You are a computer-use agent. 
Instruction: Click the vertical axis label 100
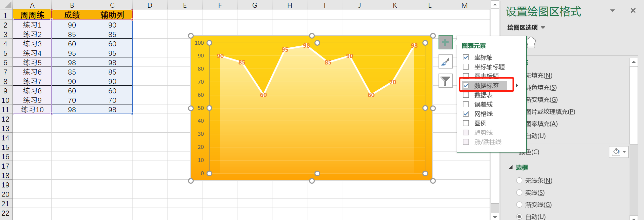199,43
